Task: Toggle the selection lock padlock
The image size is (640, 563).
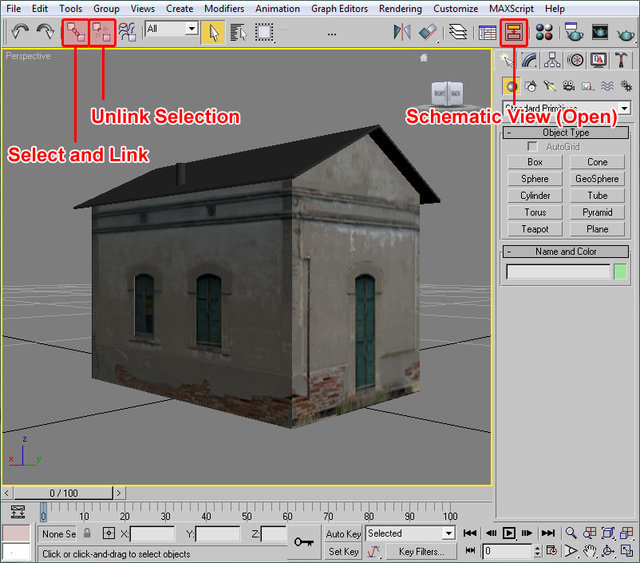Action: [x=87, y=534]
